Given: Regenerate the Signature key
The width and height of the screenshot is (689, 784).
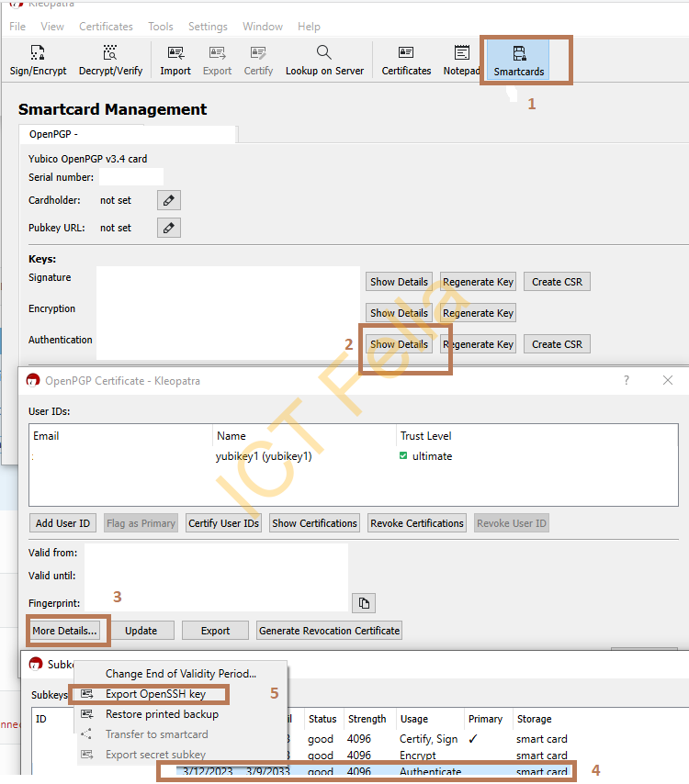Looking at the screenshot, I should coord(478,282).
